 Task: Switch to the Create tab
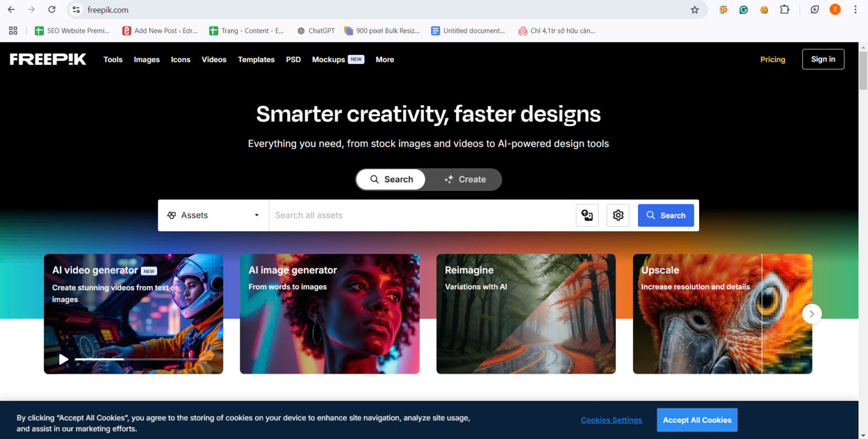[466, 179]
